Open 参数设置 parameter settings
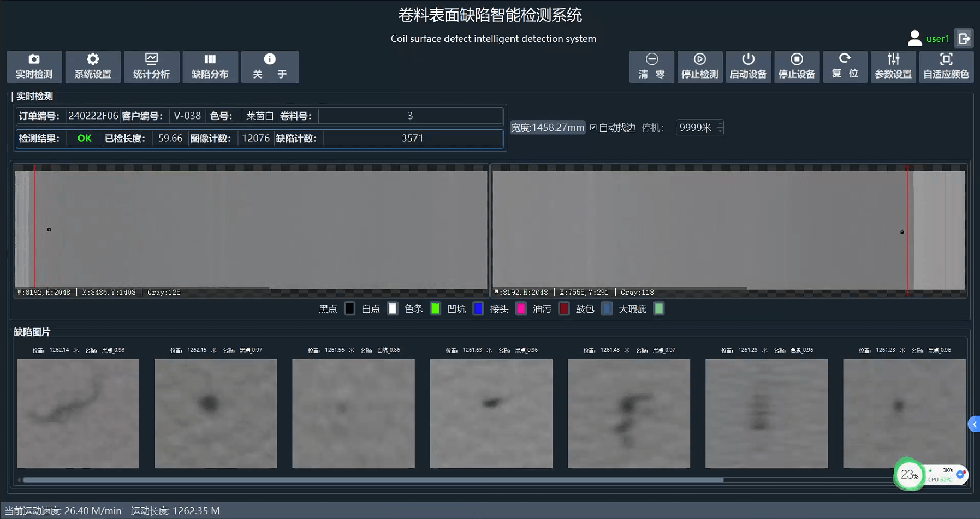The width and height of the screenshot is (980, 519). [x=893, y=67]
